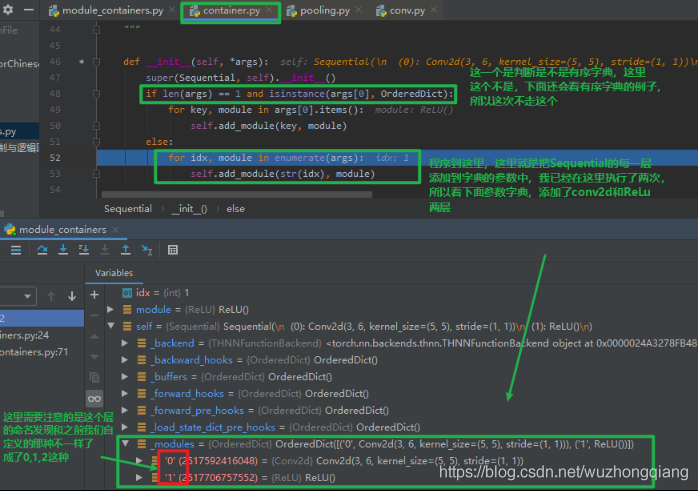This screenshot has width=698, height=491.
Task: Expand the module ReLU variable
Action: coord(110,309)
